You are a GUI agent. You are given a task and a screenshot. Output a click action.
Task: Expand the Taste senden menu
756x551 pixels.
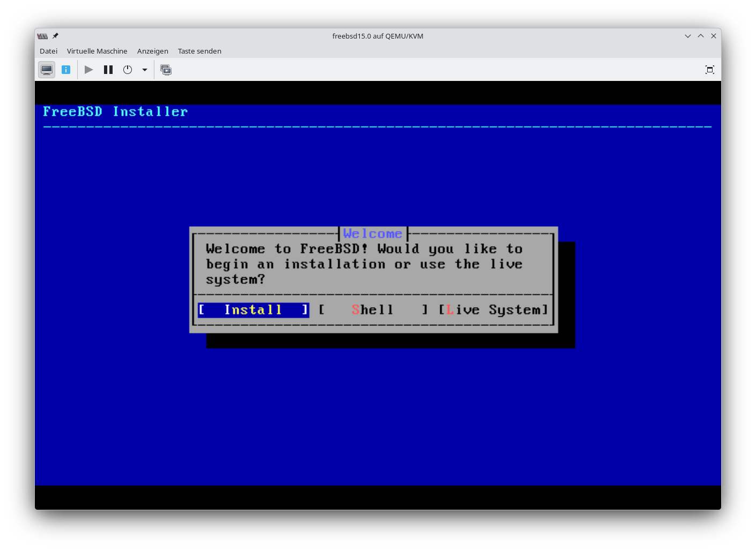point(199,51)
